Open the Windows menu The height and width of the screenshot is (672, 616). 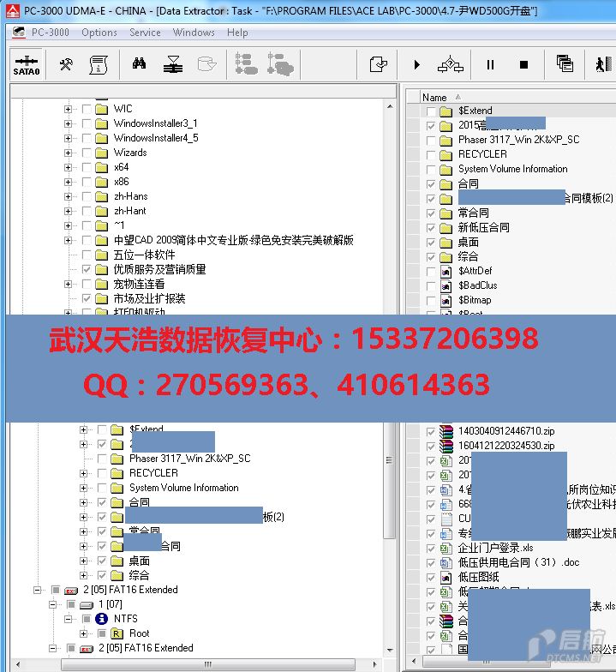[194, 33]
